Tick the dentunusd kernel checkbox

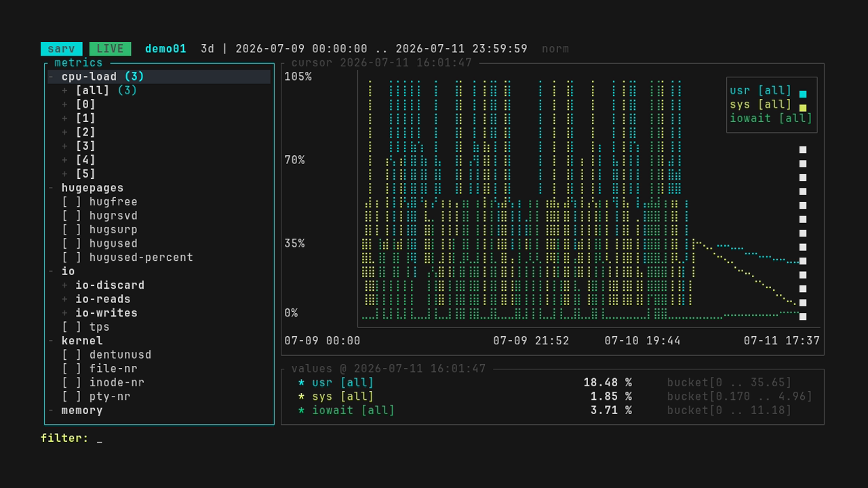pyautogui.click(x=72, y=355)
